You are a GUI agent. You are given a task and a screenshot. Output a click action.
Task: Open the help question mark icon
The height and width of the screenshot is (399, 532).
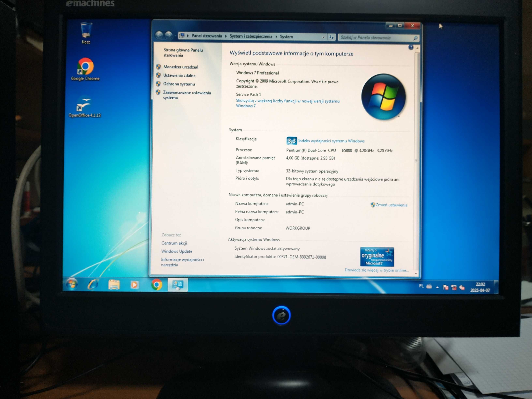click(x=411, y=47)
